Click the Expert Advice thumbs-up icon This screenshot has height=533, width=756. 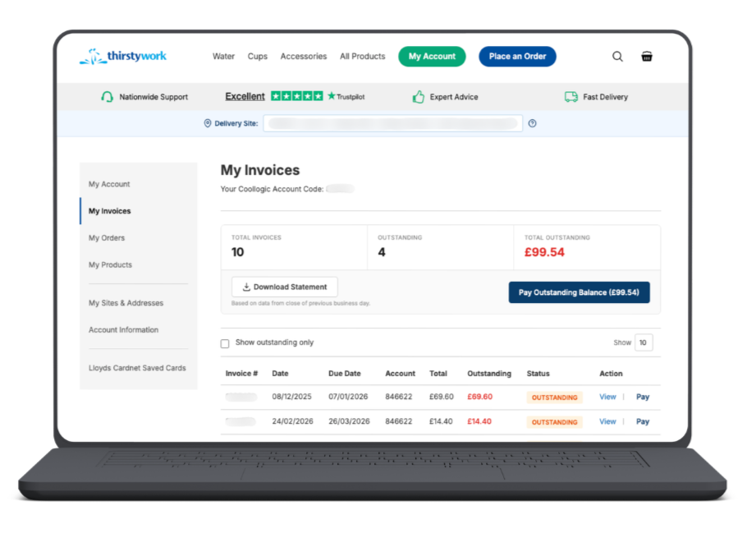tap(419, 96)
